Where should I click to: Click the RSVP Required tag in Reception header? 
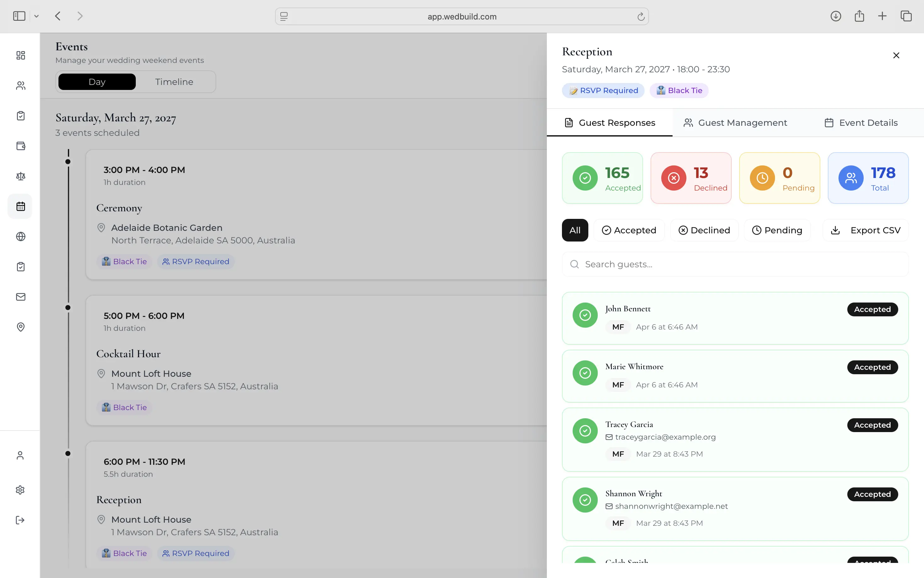coord(603,91)
